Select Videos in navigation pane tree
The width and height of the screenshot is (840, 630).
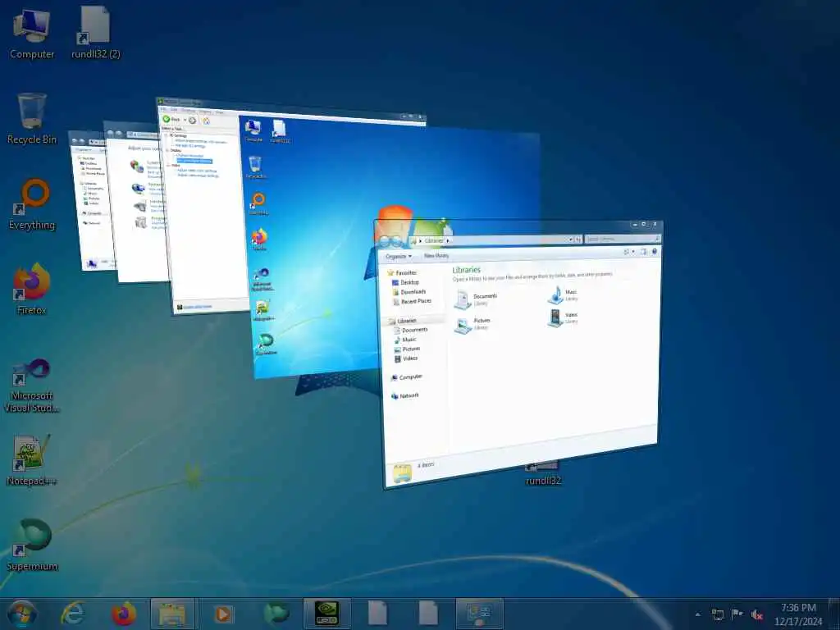[406, 359]
